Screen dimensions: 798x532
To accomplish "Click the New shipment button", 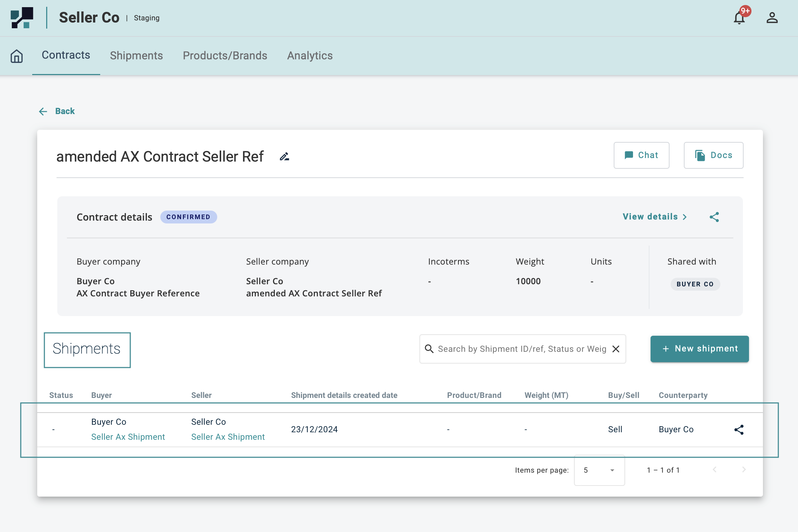I will tap(700, 349).
